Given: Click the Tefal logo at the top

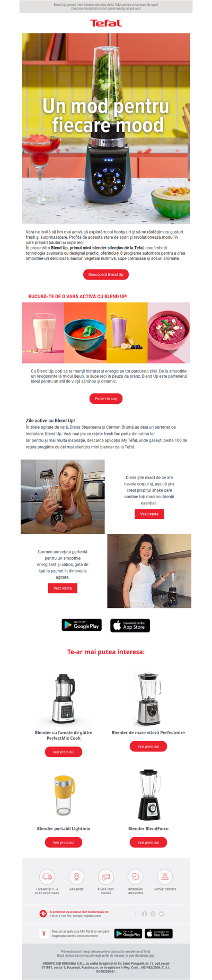Looking at the screenshot, I should coord(106,23).
